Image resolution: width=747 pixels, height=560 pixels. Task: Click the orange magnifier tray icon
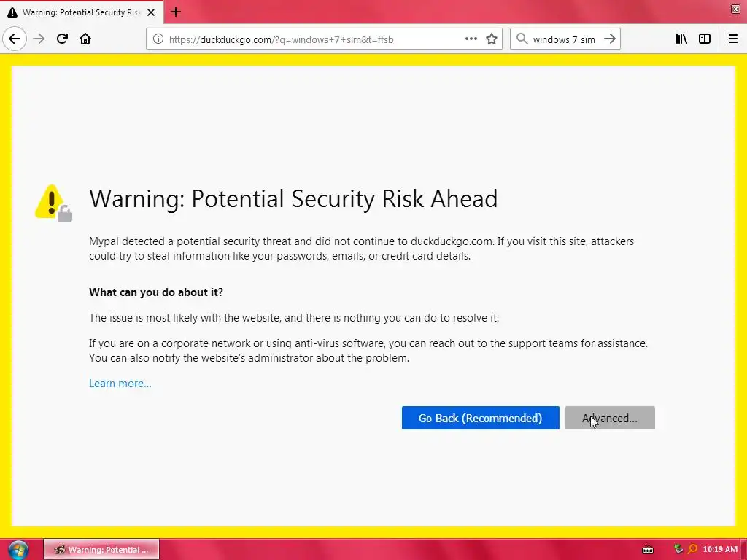pyautogui.click(x=693, y=549)
